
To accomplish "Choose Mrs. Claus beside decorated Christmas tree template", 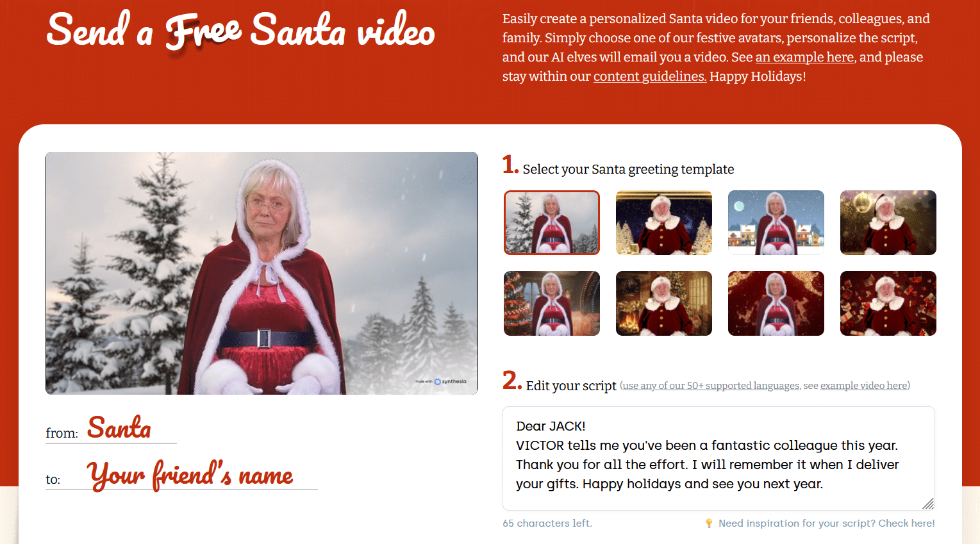I will 552,303.
